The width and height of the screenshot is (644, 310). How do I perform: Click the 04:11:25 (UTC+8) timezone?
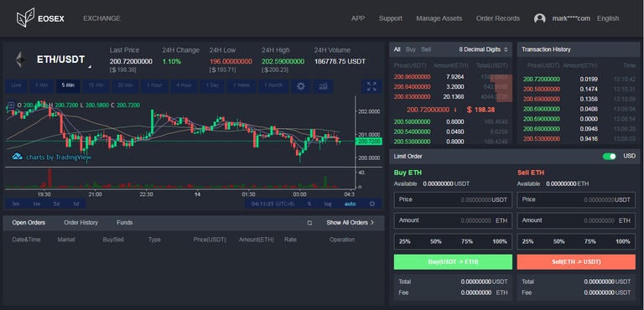[272, 204]
